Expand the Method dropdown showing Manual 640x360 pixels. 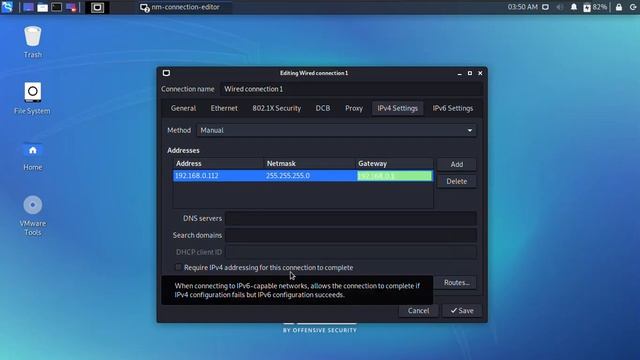336,130
